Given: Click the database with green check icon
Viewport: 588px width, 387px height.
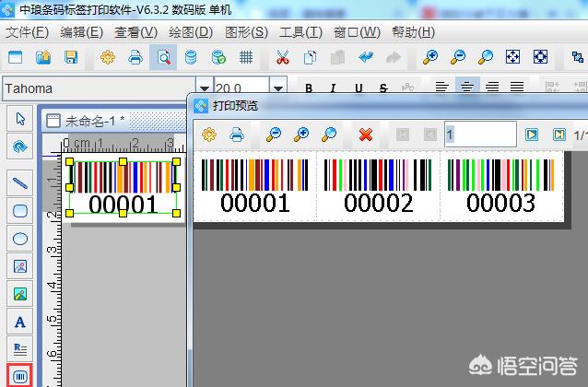Looking at the screenshot, I should [x=218, y=57].
